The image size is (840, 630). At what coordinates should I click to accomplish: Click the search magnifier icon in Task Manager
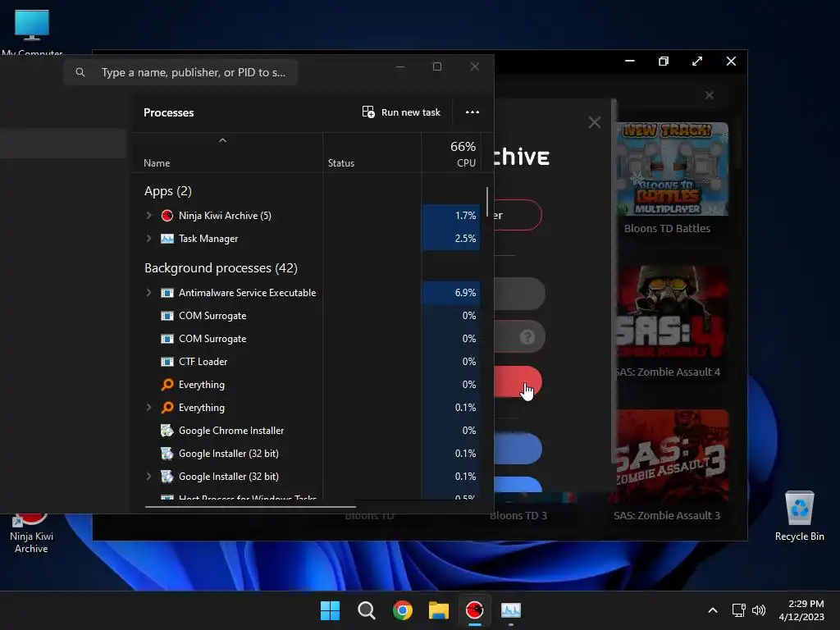point(80,72)
